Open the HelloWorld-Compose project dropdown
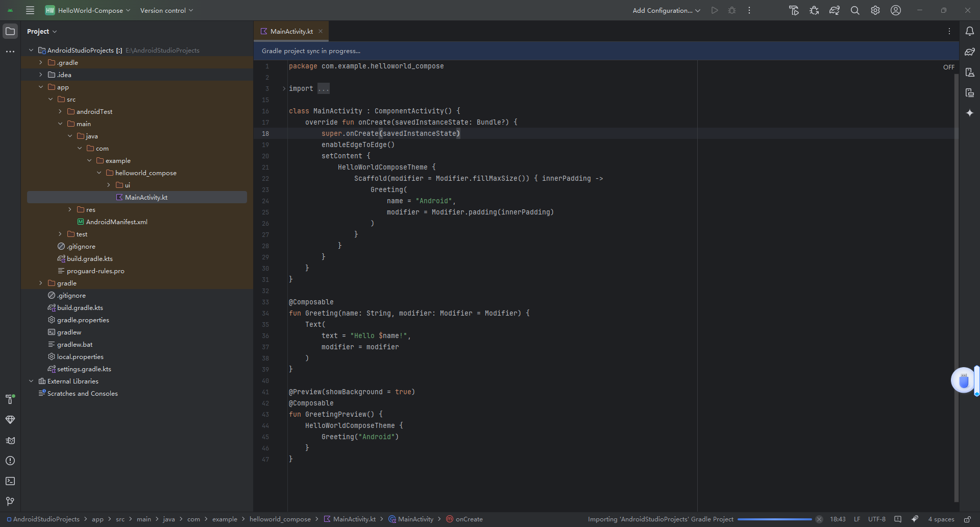This screenshot has height=527, width=980. click(x=88, y=10)
